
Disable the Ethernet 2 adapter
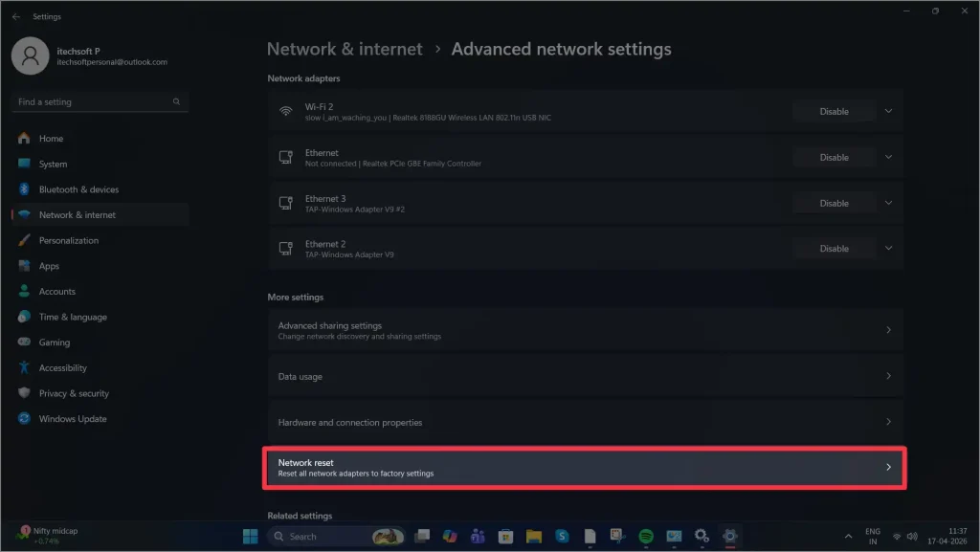coord(834,249)
